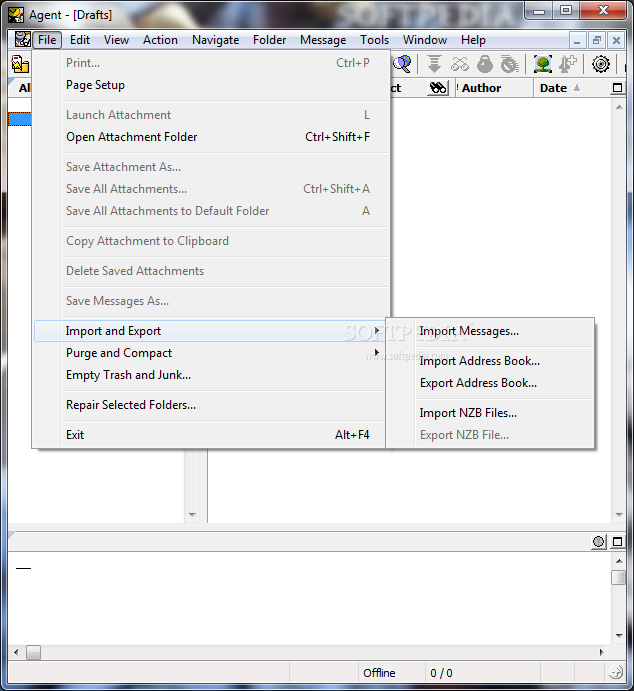Click the Agent application icon in the title bar
The height and width of the screenshot is (691, 634).
[16, 15]
